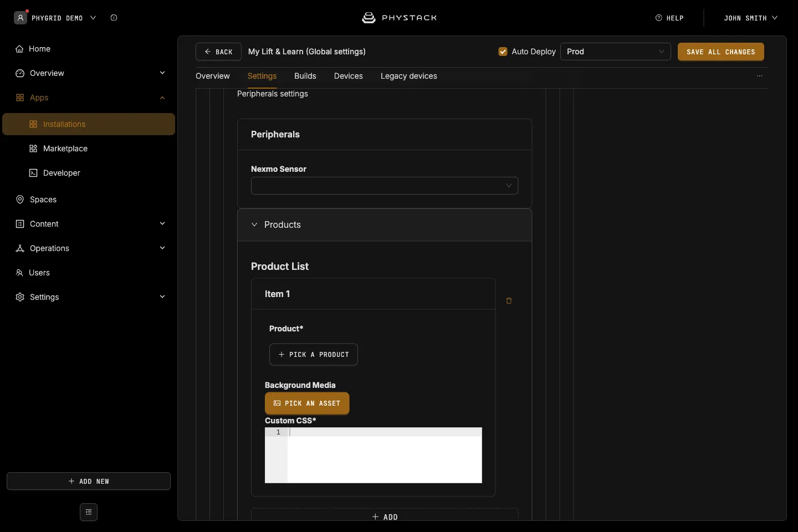Expand the Operations sidebar chevron

coord(162,248)
